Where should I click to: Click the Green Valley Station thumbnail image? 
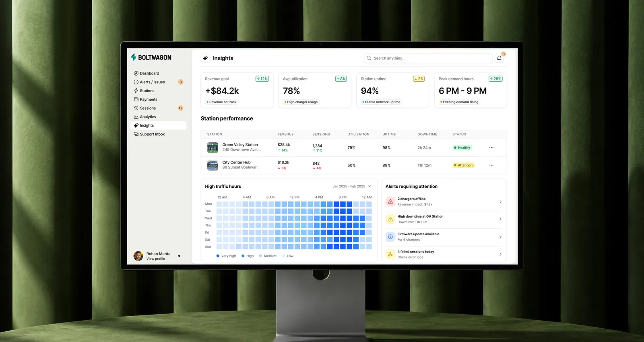[x=213, y=147]
